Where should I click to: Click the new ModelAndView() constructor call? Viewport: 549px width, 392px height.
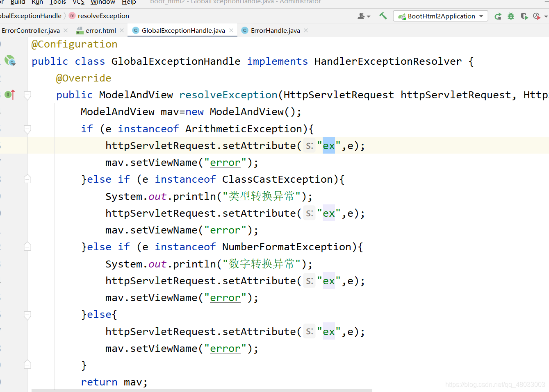click(243, 112)
